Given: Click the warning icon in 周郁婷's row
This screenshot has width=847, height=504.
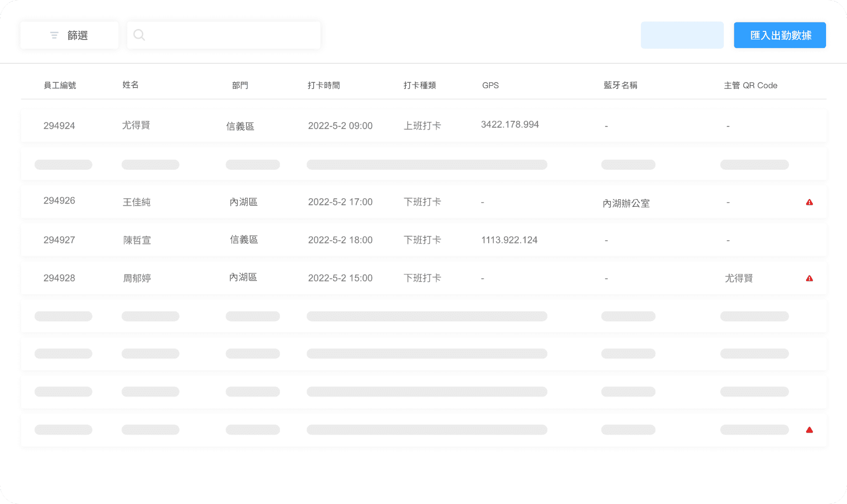Looking at the screenshot, I should (809, 279).
